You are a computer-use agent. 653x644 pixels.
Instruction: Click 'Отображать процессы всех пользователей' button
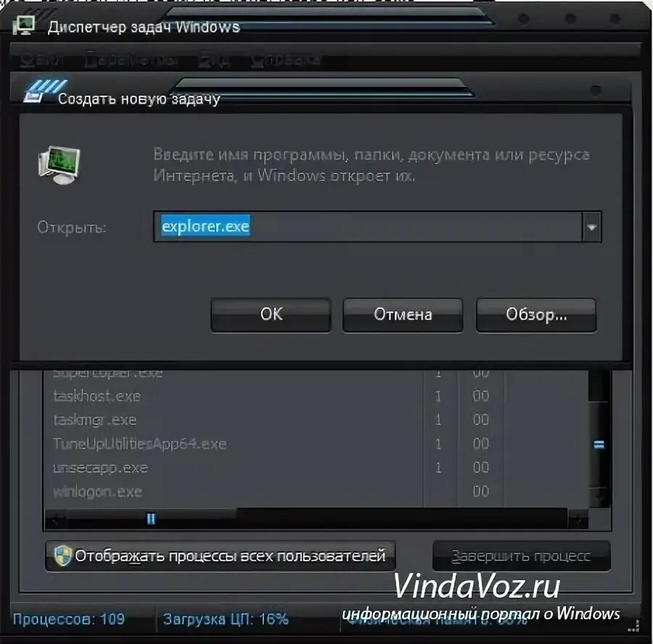tap(221, 556)
